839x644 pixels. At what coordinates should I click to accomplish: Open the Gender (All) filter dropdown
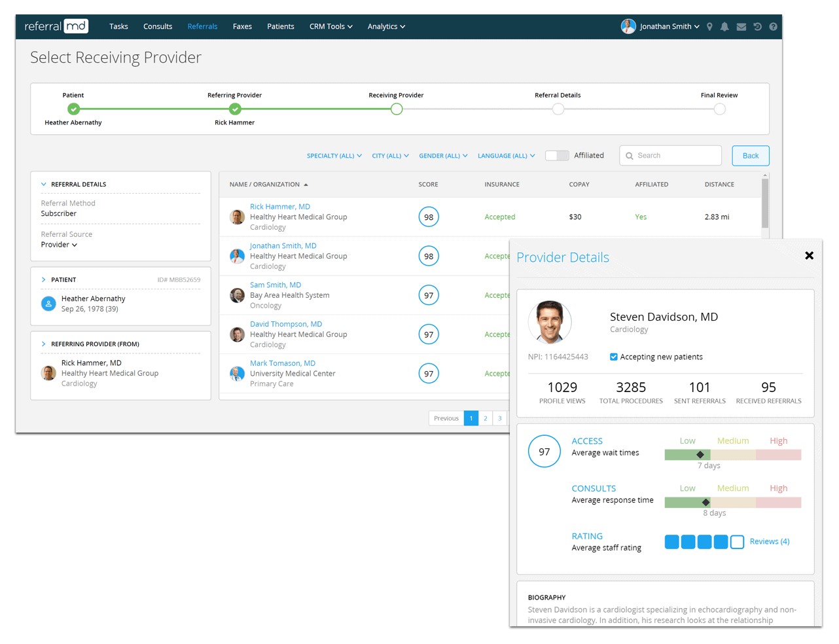tap(444, 156)
